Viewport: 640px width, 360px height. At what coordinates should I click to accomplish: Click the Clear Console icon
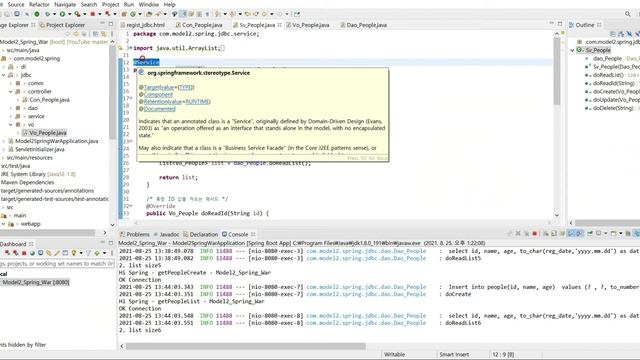coord(546,233)
